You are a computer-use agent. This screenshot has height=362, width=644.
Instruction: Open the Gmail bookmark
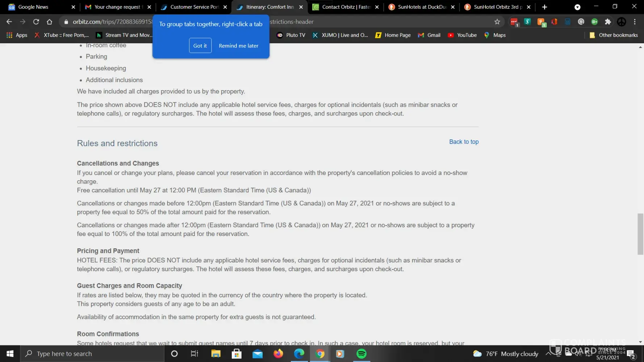tap(429, 35)
